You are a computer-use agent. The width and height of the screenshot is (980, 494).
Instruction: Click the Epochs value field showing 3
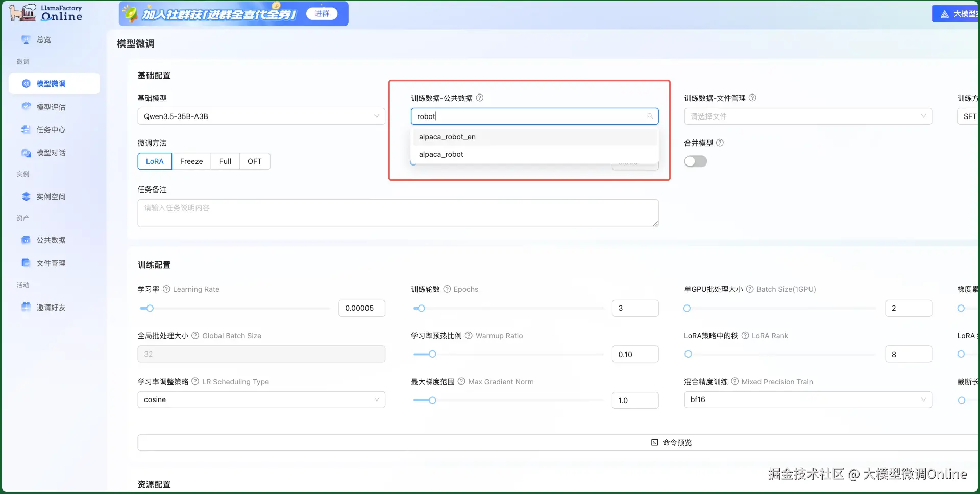[635, 308]
